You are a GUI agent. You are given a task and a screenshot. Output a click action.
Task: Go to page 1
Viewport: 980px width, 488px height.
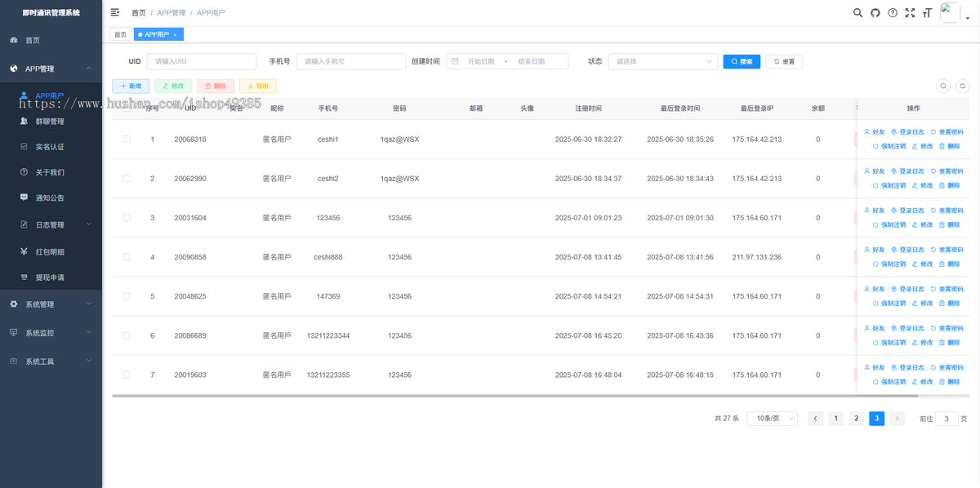pyautogui.click(x=835, y=419)
